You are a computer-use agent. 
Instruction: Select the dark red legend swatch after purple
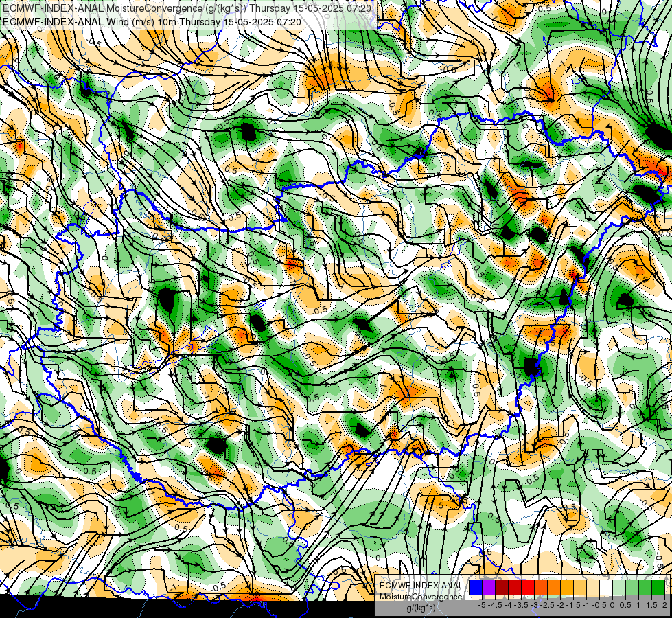502,587
